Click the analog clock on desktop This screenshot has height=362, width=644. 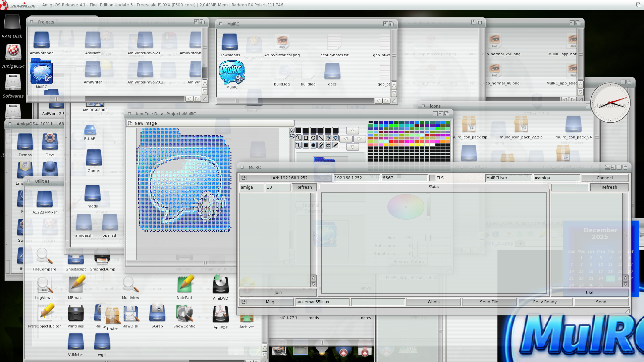pyautogui.click(x=610, y=103)
